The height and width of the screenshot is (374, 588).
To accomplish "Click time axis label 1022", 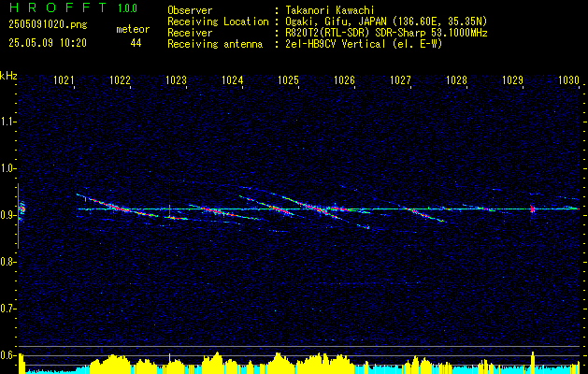I will (120, 80).
